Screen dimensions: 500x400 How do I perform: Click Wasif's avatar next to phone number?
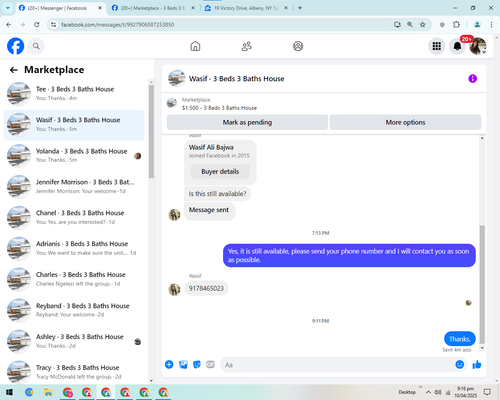pyautogui.click(x=174, y=289)
